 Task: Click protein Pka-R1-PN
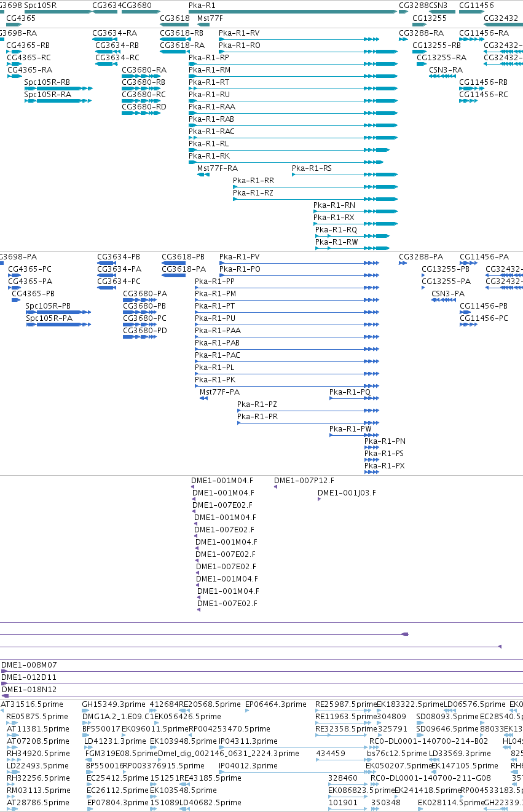[385, 441]
